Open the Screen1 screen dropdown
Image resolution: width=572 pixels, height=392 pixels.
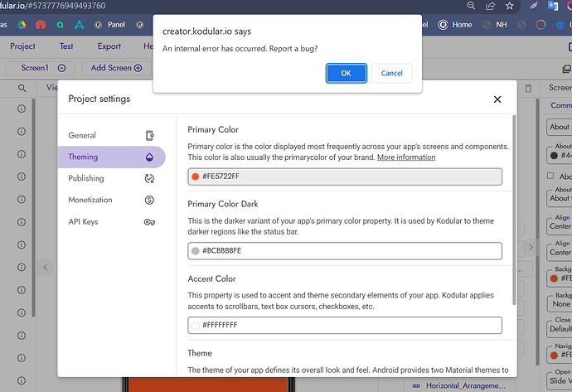(40, 68)
